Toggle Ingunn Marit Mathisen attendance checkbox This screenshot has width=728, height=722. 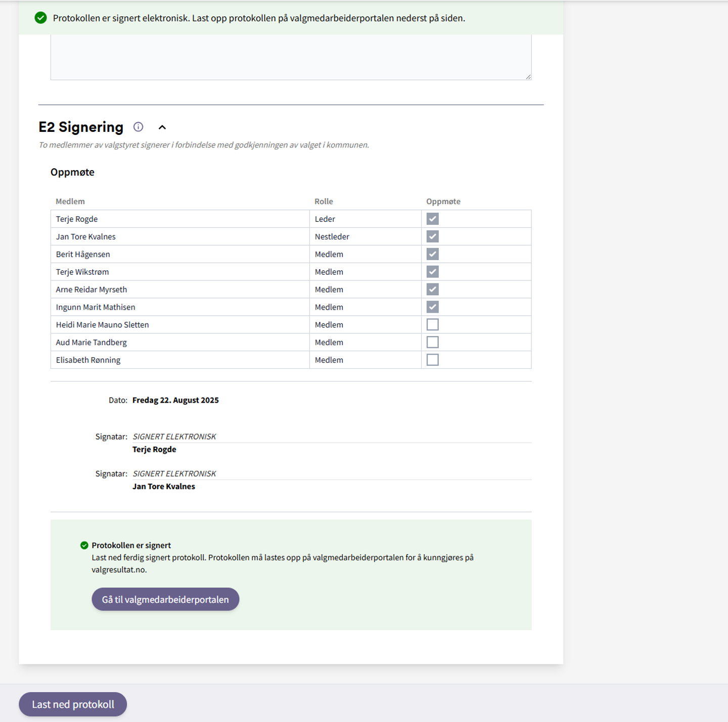click(x=432, y=307)
